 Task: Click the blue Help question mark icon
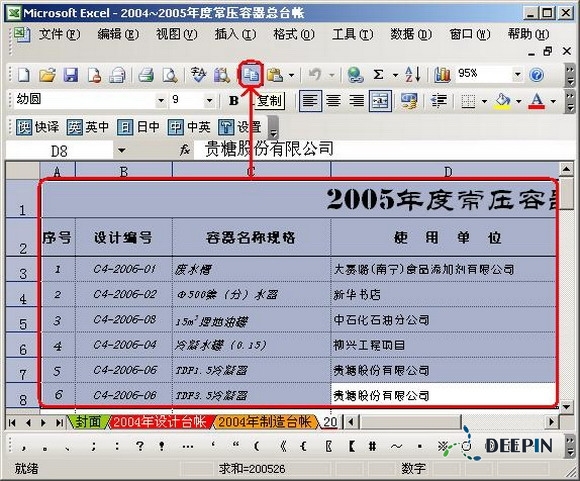coord(536,75)
